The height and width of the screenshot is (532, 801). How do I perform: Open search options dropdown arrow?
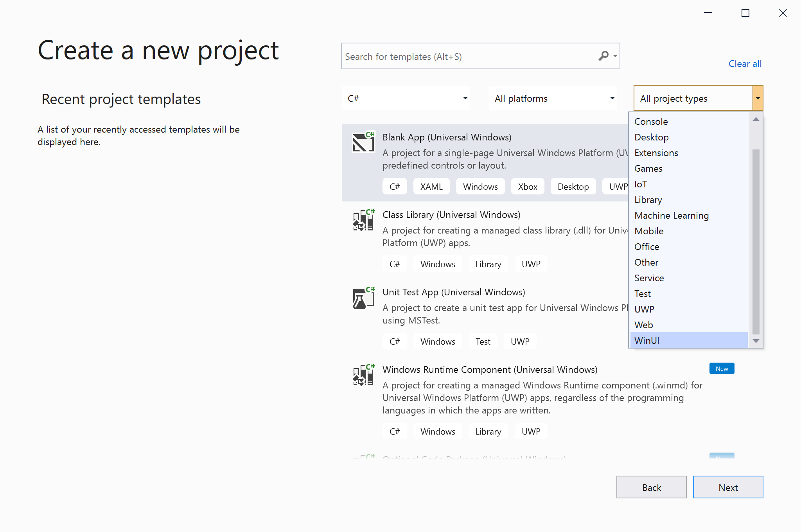tap(615, 56)
